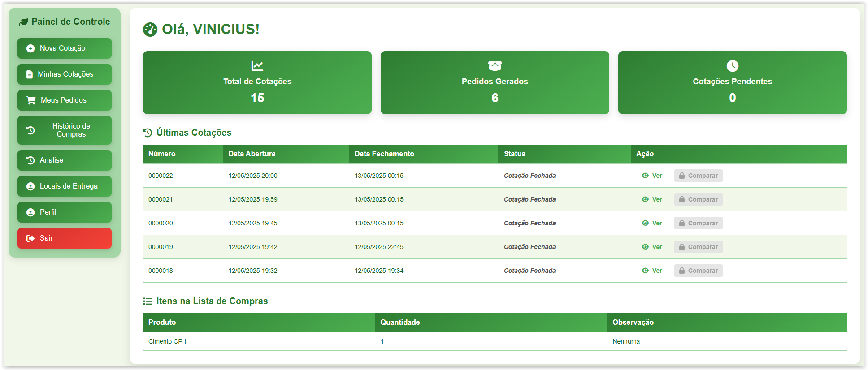Open Locais de Entrega

tap(65, 186)
